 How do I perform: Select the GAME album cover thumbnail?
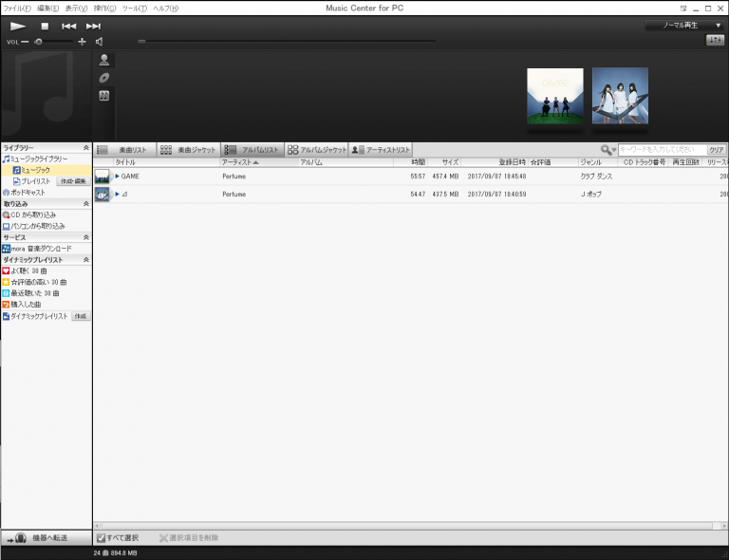click(555, 96)
